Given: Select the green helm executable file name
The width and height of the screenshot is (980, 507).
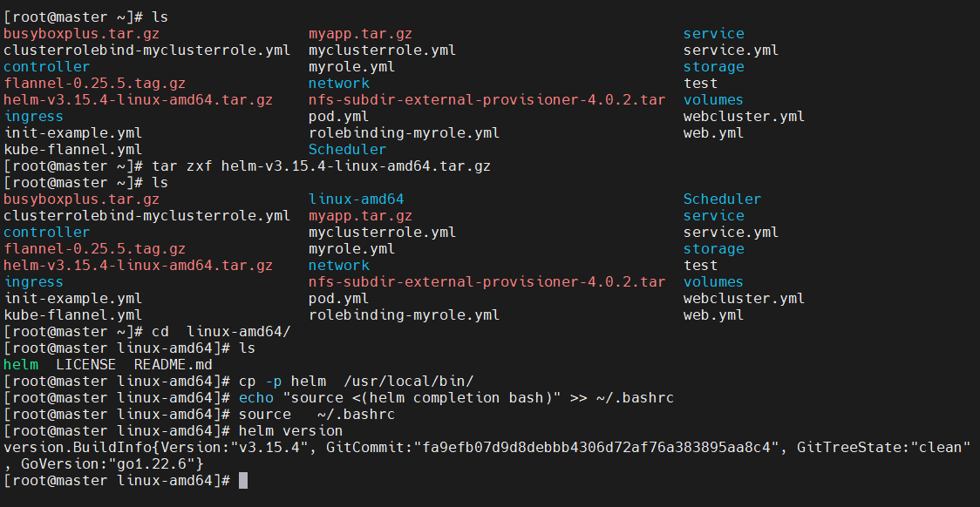Looking at the screenshot, I should [x=21, y=365].
